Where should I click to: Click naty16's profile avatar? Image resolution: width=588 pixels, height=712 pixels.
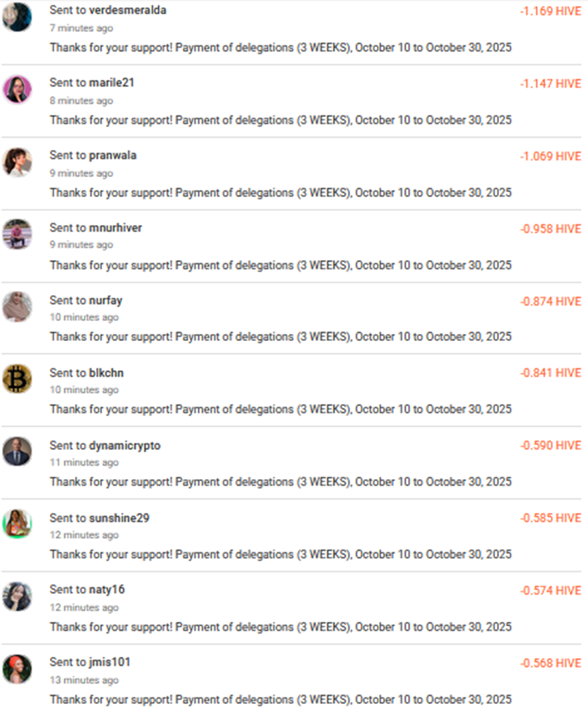17,596
